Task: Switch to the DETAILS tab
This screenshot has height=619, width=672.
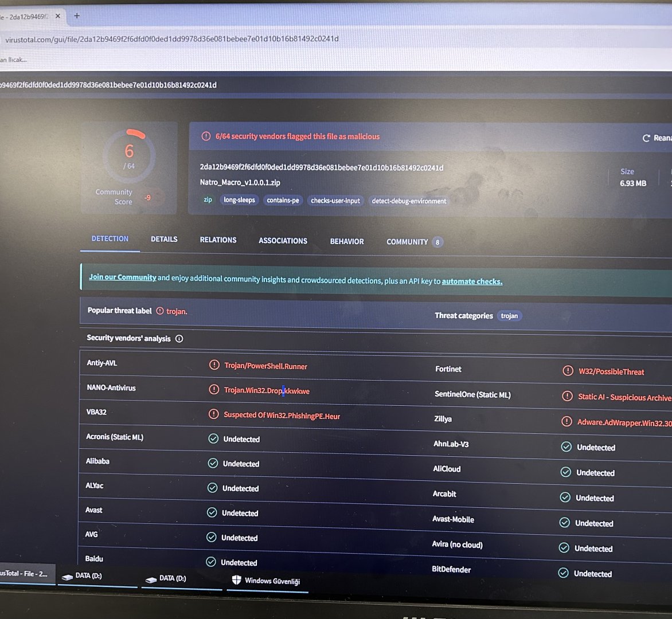Action: point(164,239)
